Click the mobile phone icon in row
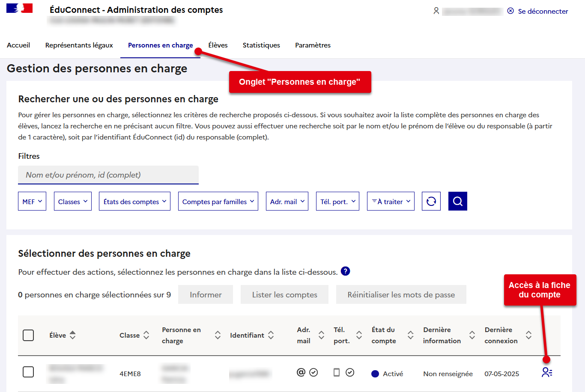585x392 pixels. click(x=337, y=372)
